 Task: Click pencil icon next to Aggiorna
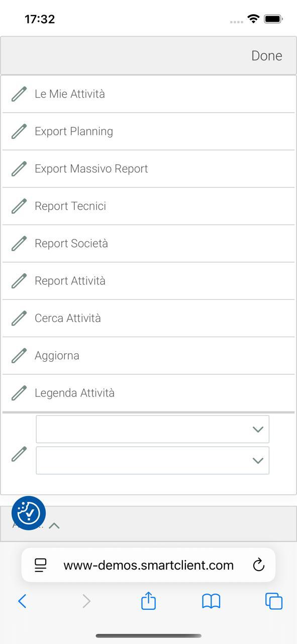tap(19, 356)
